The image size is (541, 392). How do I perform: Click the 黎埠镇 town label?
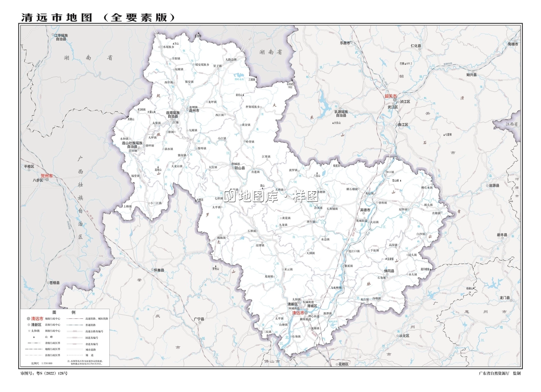pyautogui.click(x=202, y=148)
